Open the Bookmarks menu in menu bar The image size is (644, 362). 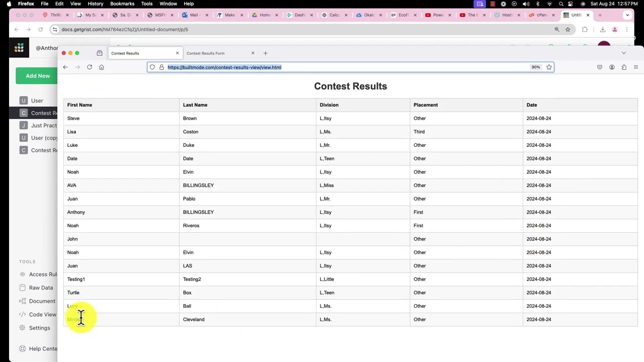click(122, 4)
